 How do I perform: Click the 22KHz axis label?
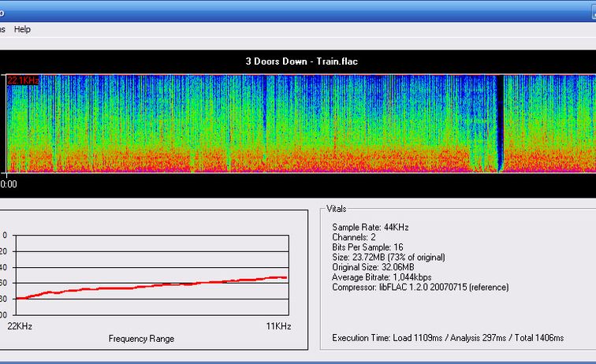click(x=19, y=326)
